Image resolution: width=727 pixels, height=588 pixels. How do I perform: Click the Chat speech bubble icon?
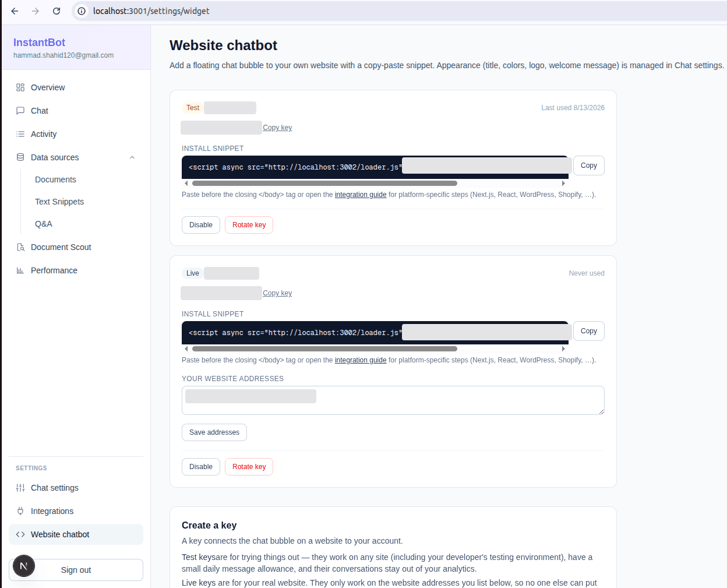click(x=20, y=111)
